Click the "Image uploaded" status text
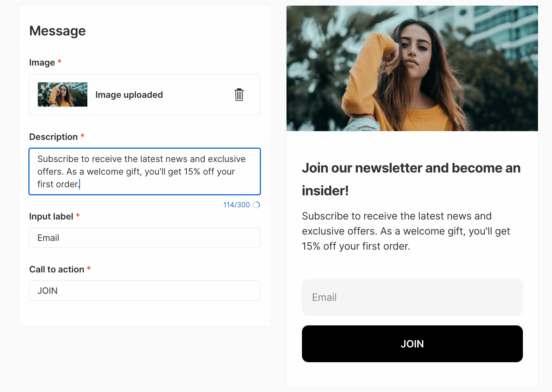This screenshot has height=392, width=552. [129, 95]
